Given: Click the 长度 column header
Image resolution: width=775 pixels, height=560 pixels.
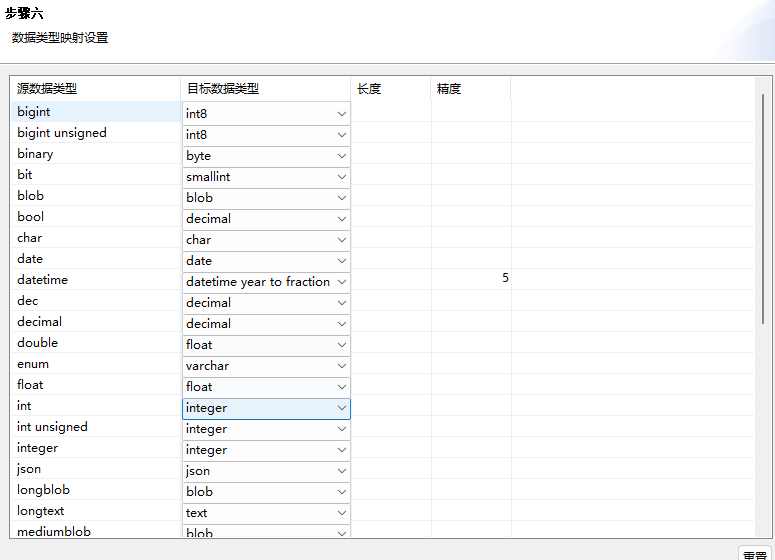Looking at the screenshot, I should coord(390,89).
